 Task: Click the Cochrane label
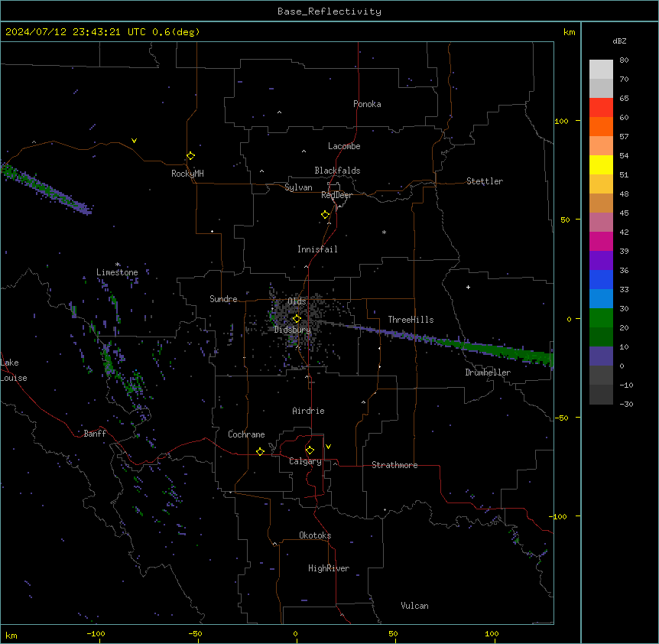[246, 434]
